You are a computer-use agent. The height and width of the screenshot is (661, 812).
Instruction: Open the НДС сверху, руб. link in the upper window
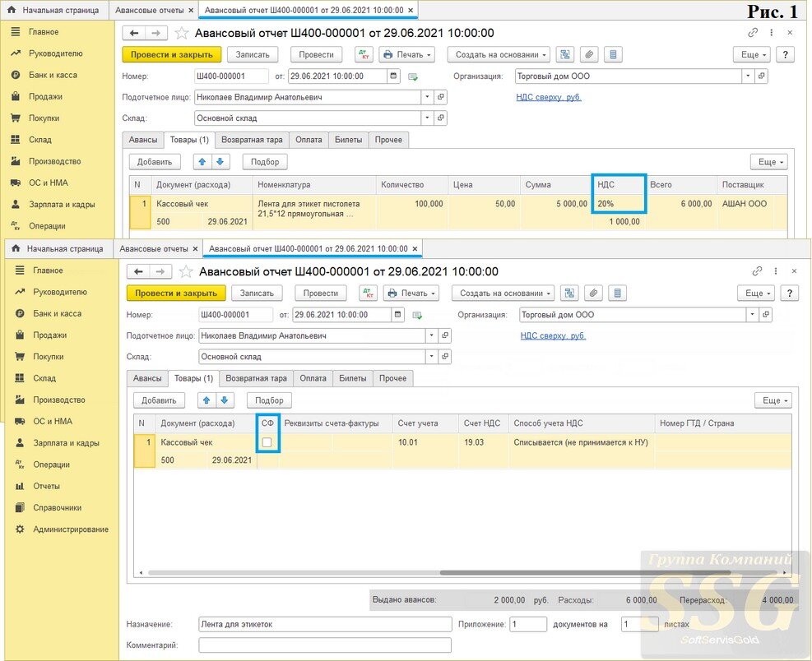549,97
